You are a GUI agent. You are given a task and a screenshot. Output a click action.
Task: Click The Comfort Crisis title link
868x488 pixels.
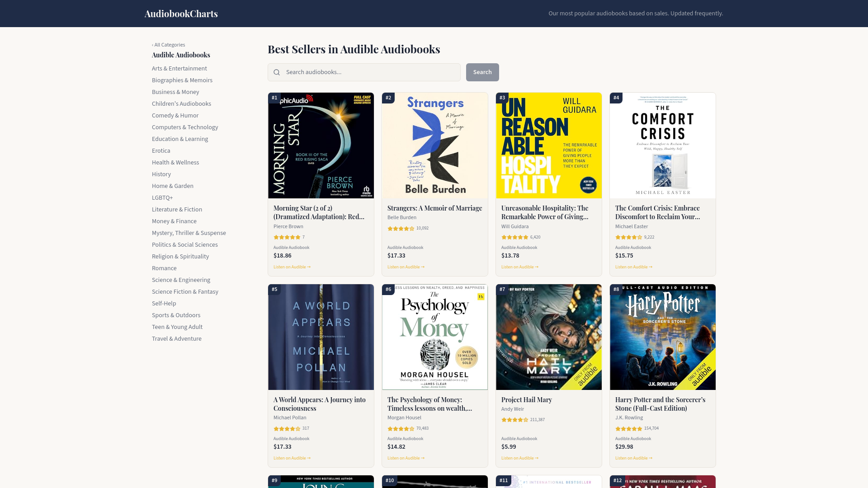(x=658, y=212)
